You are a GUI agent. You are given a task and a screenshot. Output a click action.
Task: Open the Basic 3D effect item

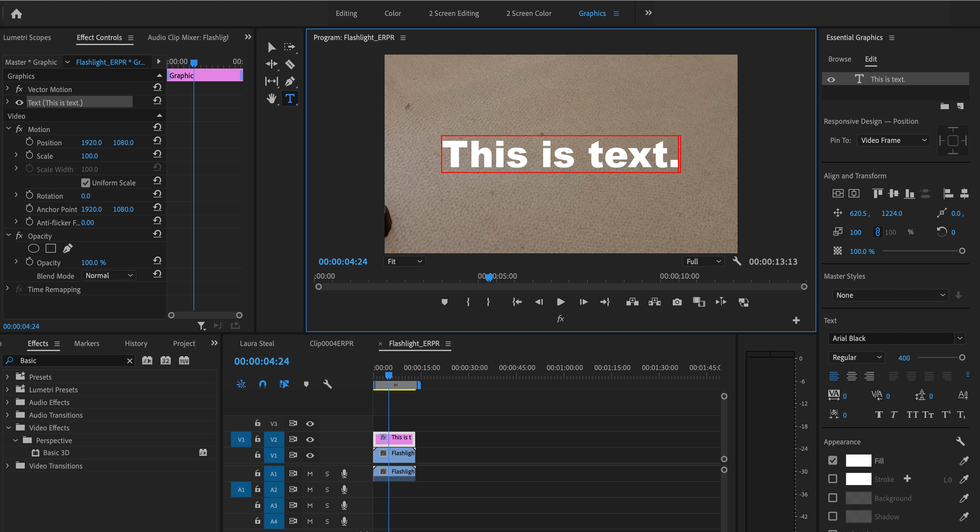tap(56, 452)
